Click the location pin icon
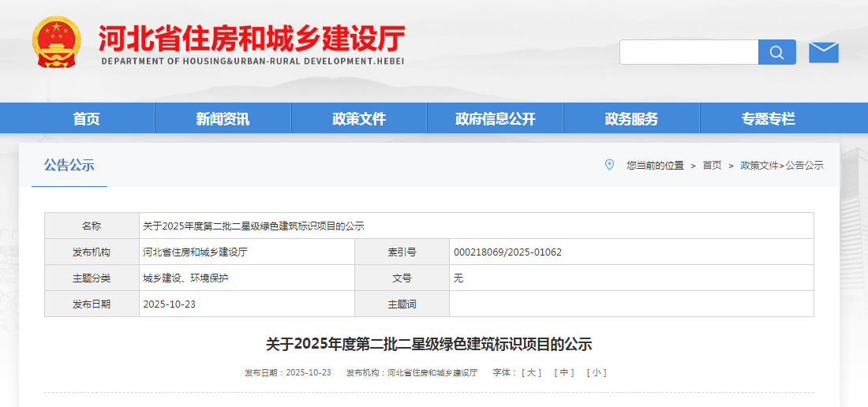This screenshot has height=407, width=868. pos(608,165)
